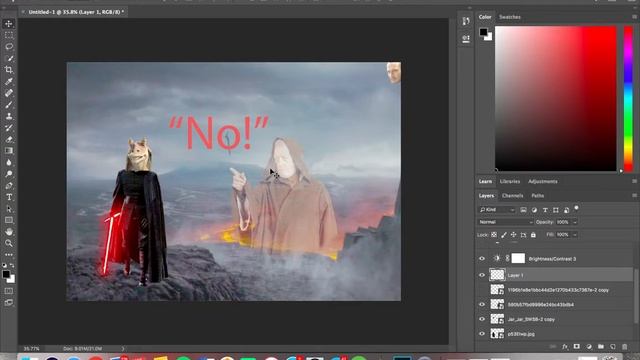Pick a hue on the vertical spectrum slider

click(629, 98)
